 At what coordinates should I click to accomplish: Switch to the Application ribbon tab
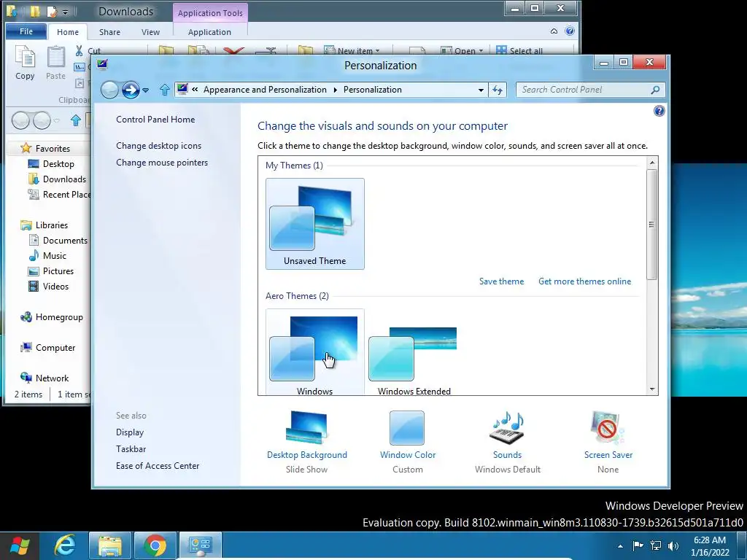click(x=209, y=32)
